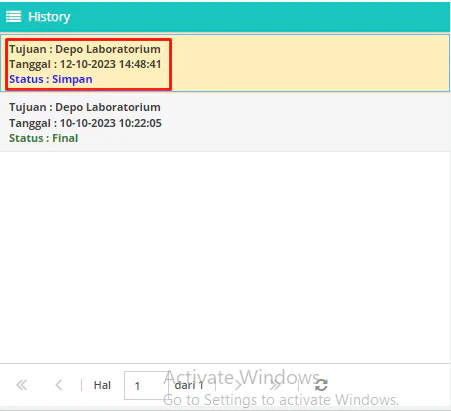
Task: Click the History panel title
Action: pyautogui.click(x=49, y=17)
